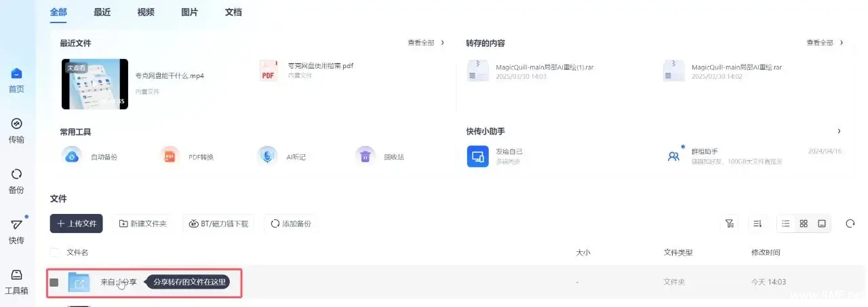
Task: Open the PDF转换 converter tool
Action: pos(170,156)
